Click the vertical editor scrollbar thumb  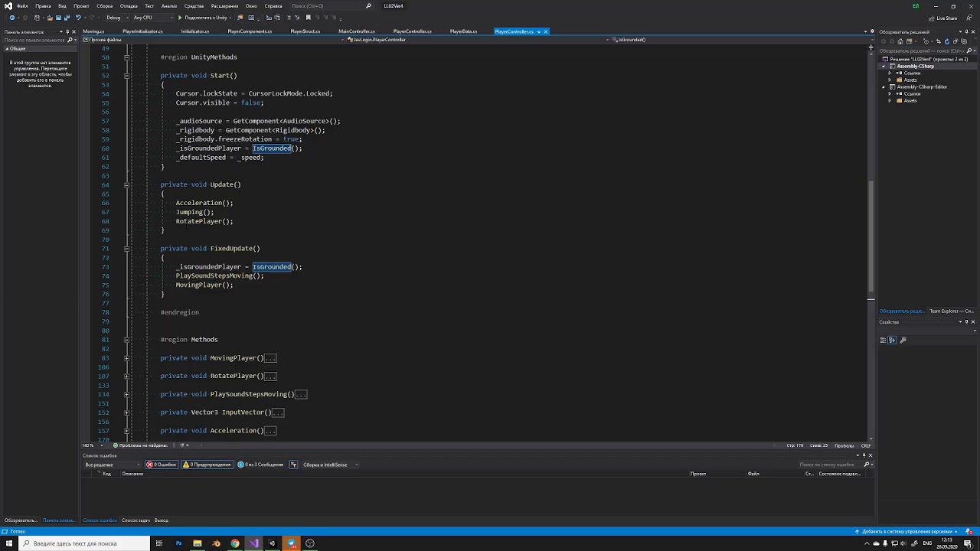(871, 237)
